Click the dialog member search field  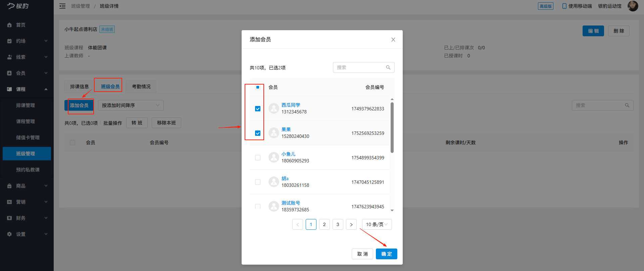point(364,67)
